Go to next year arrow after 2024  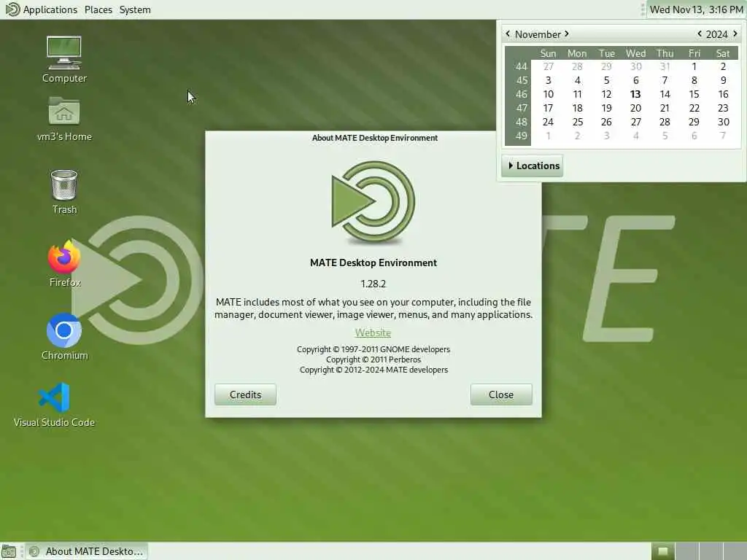(x=735, y=34)
